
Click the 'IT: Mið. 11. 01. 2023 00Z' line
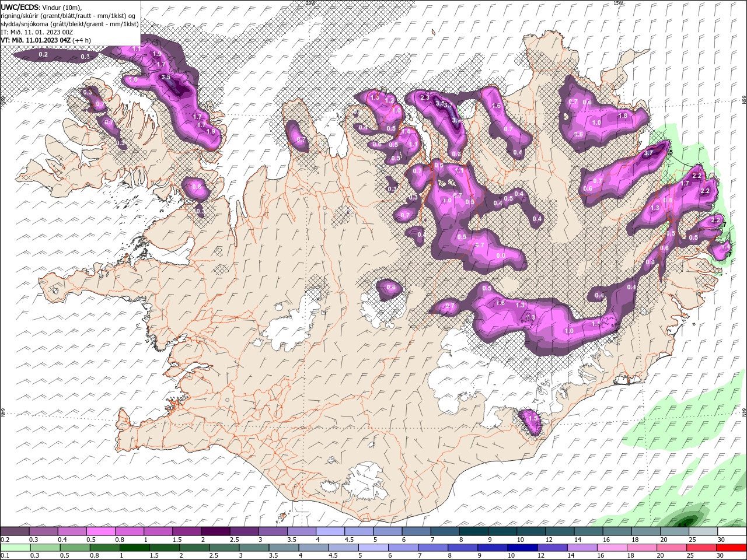tap(36, 32)
